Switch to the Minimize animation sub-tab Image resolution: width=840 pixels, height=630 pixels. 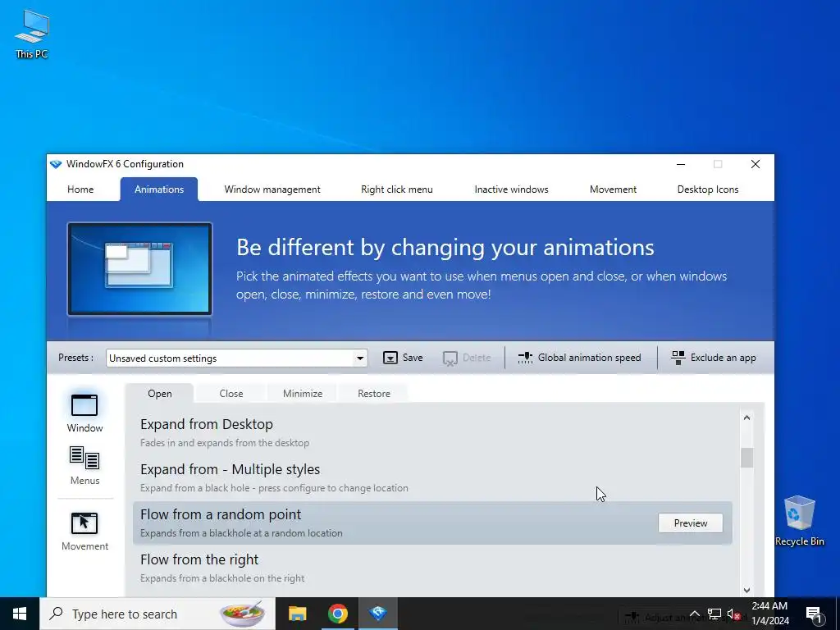tap(303, 393)
